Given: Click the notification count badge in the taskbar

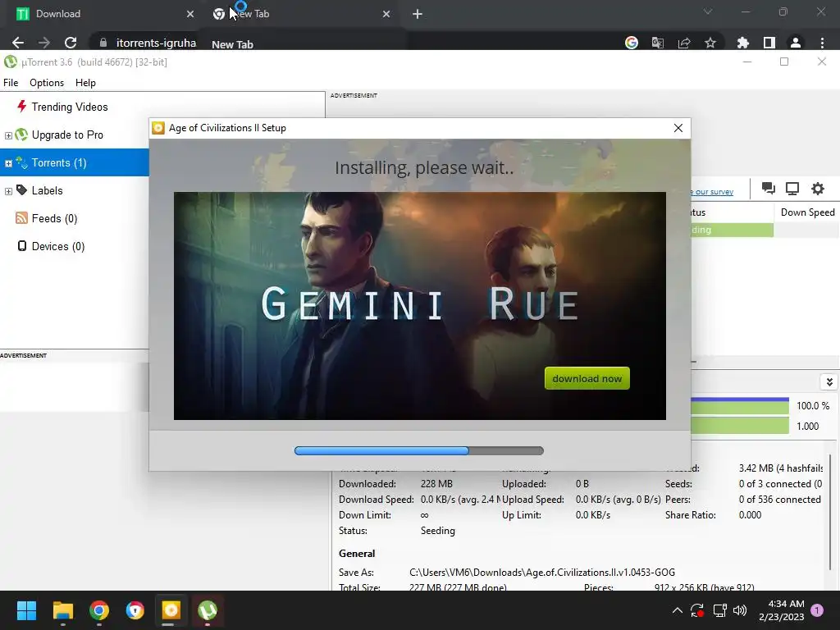Looking at the screenshot, I should [x=817, y=610].
